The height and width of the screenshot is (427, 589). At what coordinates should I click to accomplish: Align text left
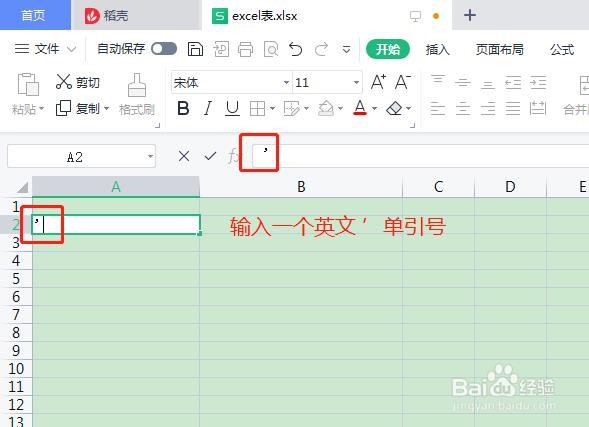point(438,109)
